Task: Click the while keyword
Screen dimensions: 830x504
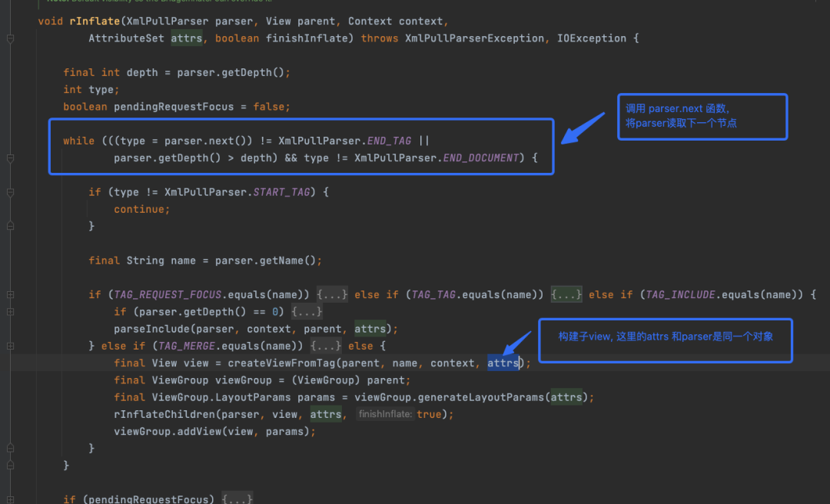Action: pyautogui.click(x=79, y=141)
